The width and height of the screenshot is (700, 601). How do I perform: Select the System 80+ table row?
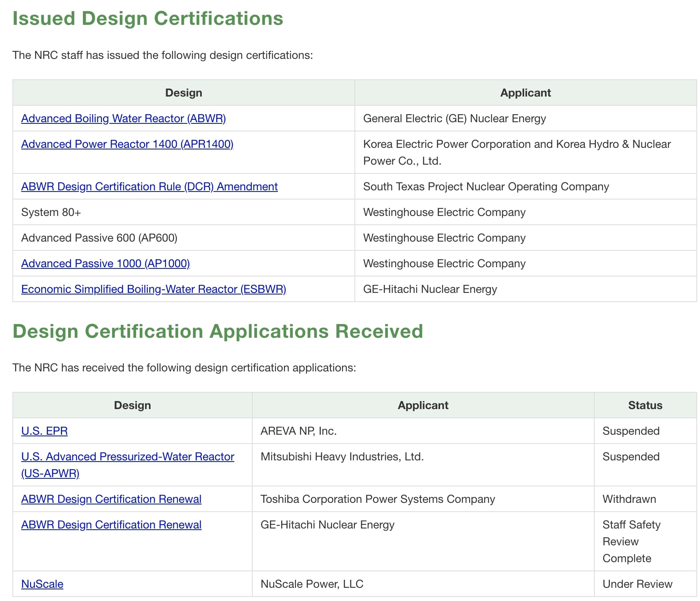point(51,212)
